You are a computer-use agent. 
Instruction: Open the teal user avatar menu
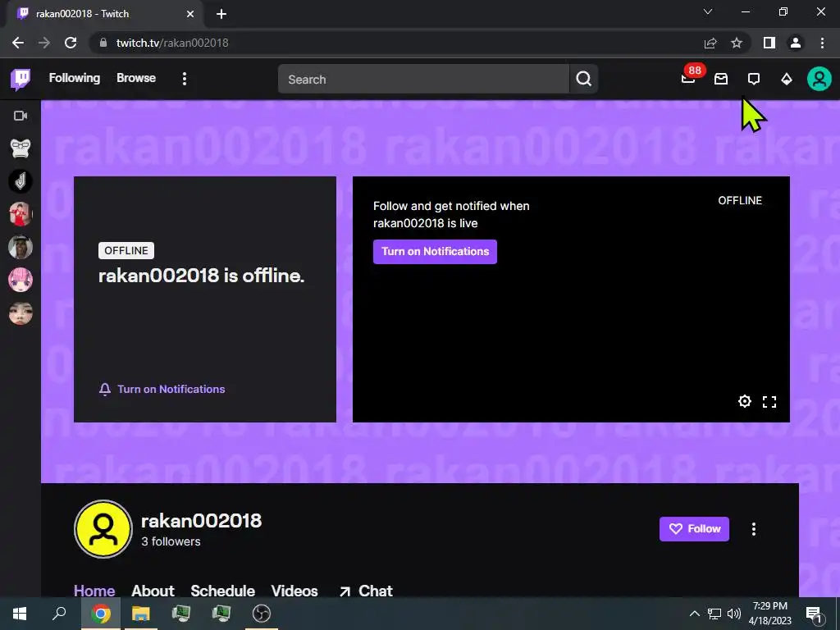819,79
